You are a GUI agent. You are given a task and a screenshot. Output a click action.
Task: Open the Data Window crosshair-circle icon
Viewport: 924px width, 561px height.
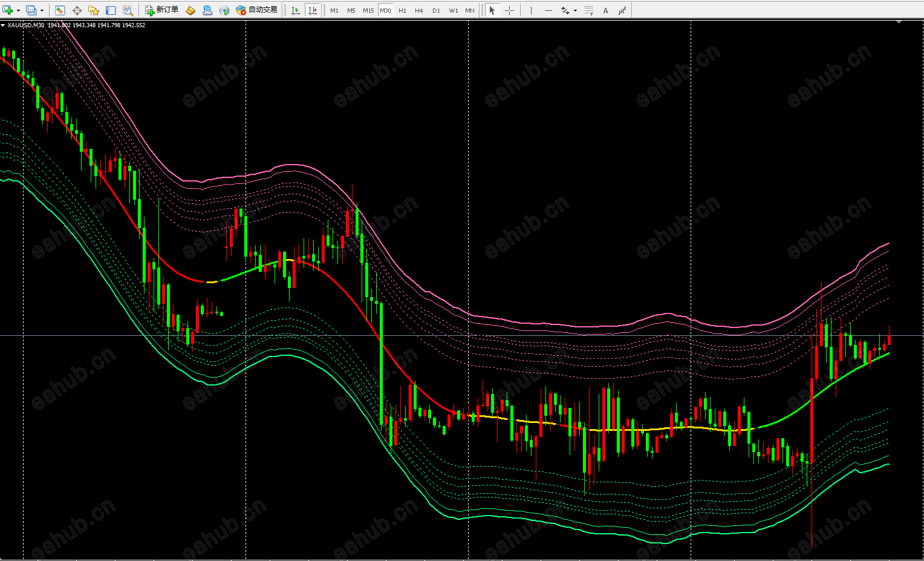point(77,10)
